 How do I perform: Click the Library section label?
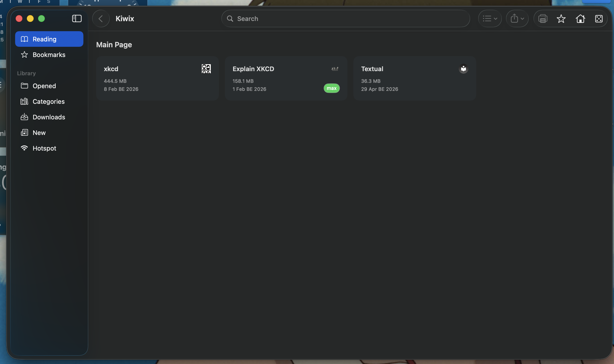[x=27, y=73]
